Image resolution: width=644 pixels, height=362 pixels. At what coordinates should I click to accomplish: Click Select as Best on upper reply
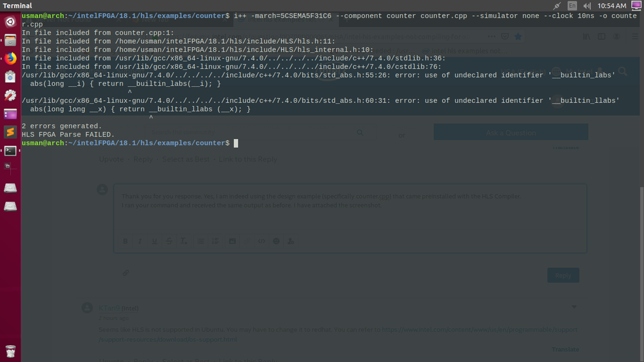(186, 159)
